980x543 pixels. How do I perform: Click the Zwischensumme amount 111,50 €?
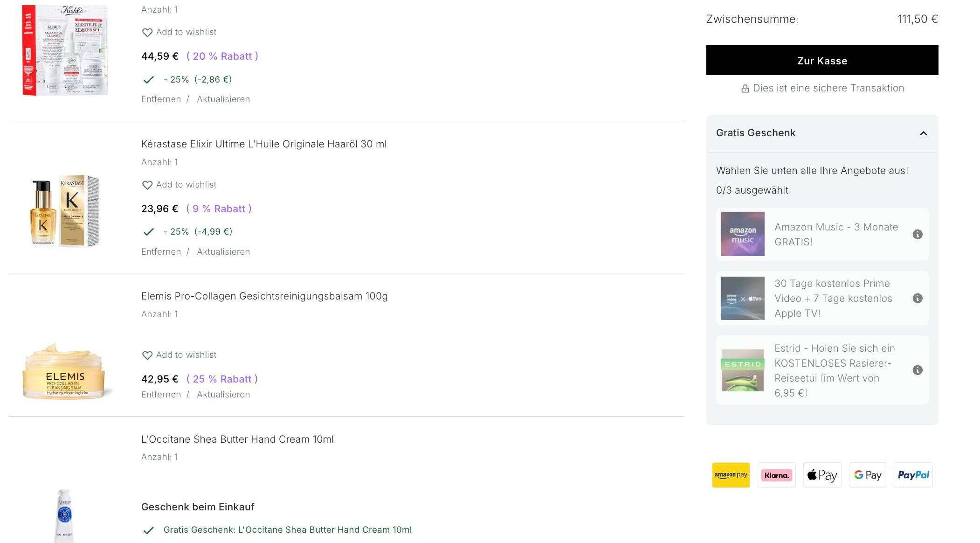point(918,19)
